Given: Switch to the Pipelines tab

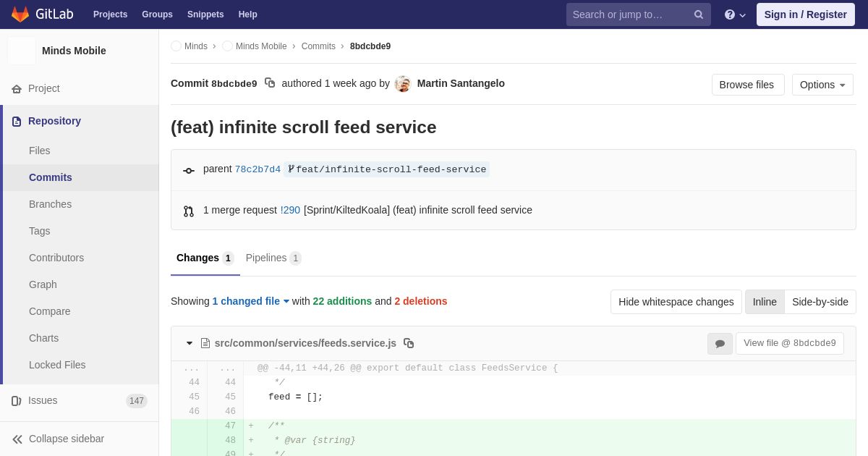Looking at the screenshot, I should pyautogui.click(x=273, y=258).
